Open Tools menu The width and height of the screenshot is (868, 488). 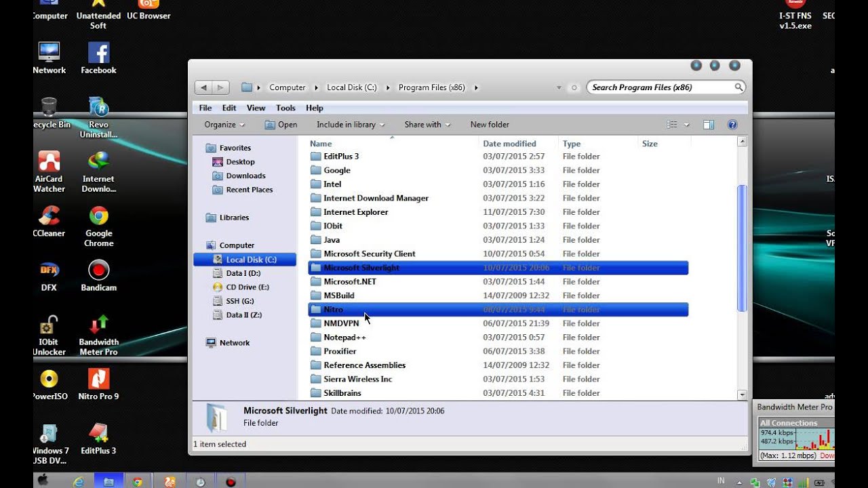[x=285, y=108]
